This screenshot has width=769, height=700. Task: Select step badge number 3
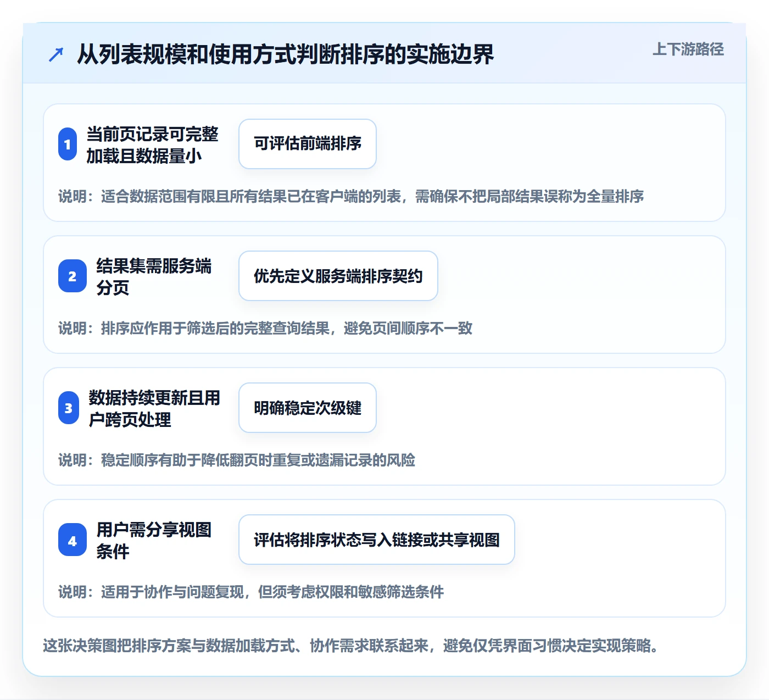(x=69, y=408)
